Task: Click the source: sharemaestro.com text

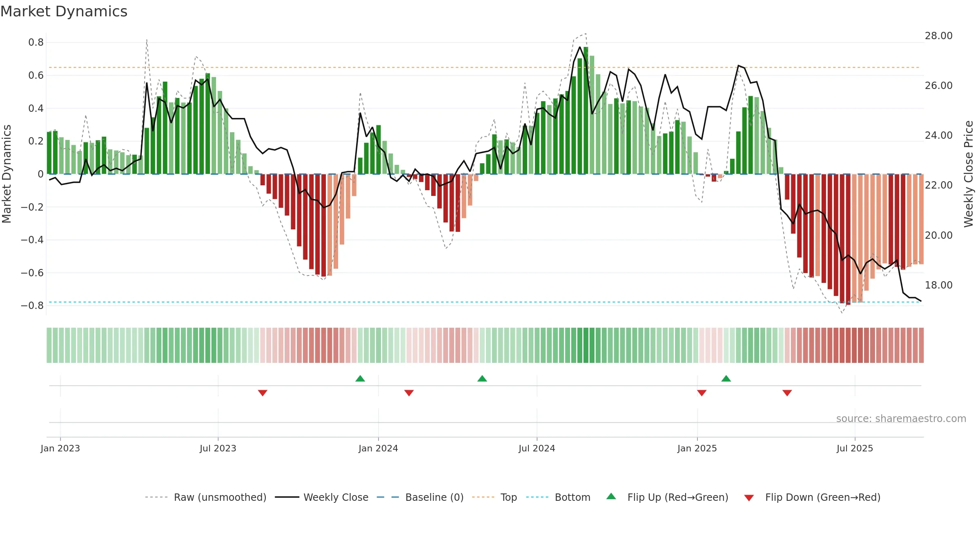Action: point(901,418)
